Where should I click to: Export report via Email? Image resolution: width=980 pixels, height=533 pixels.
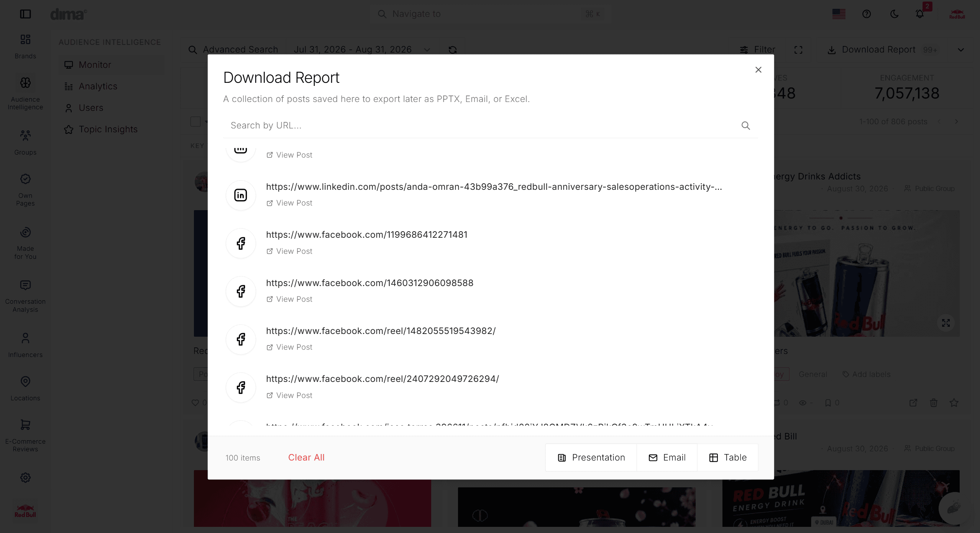[x=667, y=457]
